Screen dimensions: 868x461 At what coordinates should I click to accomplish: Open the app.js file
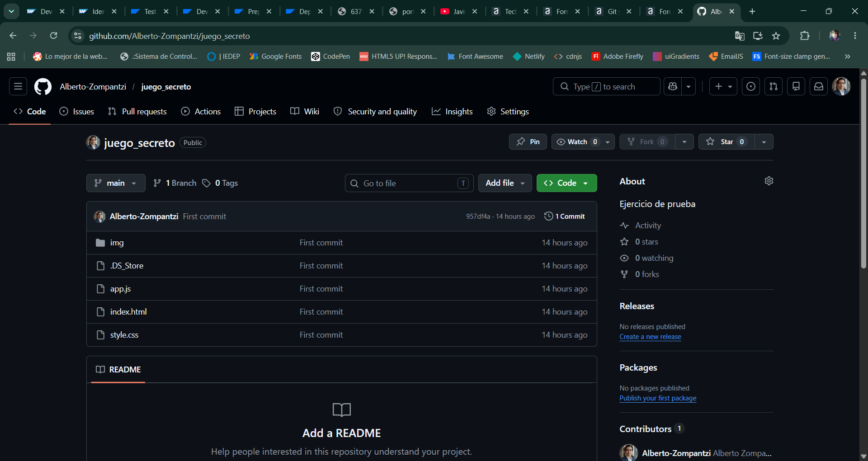[x=120, y=289]
